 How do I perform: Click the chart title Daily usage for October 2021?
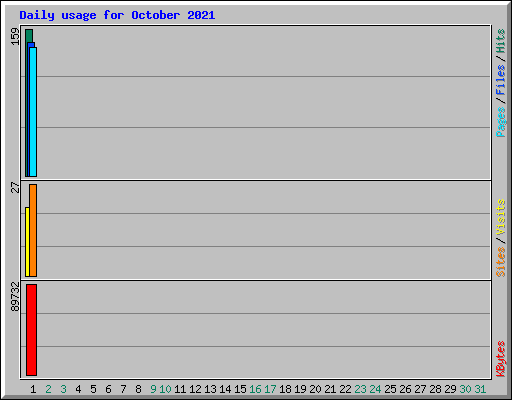click(117, 15)
